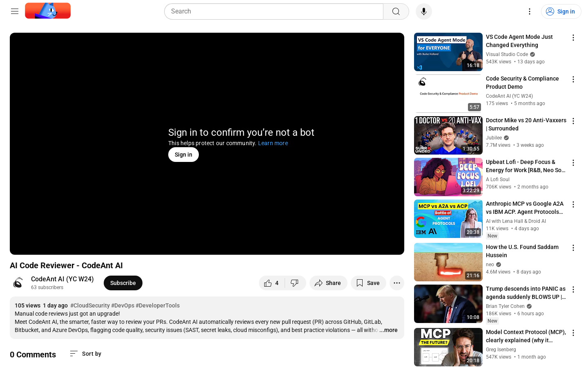Open Code Security & Compliance thumbnail
Image resolution: width=588 pixels, height=368 pixels.
[x=448, y=94]
